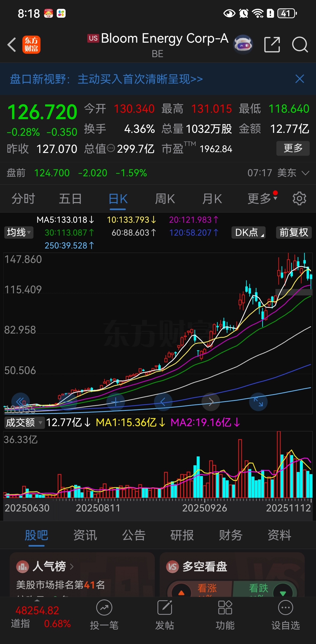Tap the plus zoom-in chart control
The width and height of the screenshot is (316, 644).
tap(116, 402)
